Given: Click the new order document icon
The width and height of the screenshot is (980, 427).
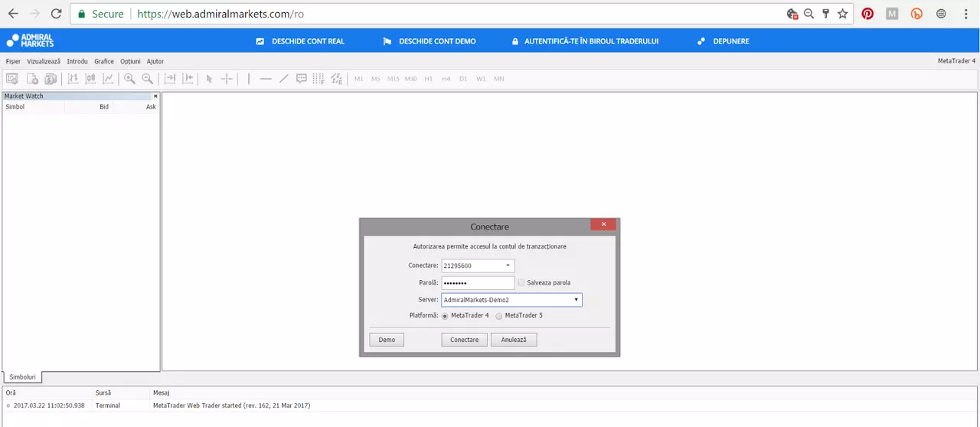Looking at the screenshot, I should pyautogui.click(x=33, y=78).
